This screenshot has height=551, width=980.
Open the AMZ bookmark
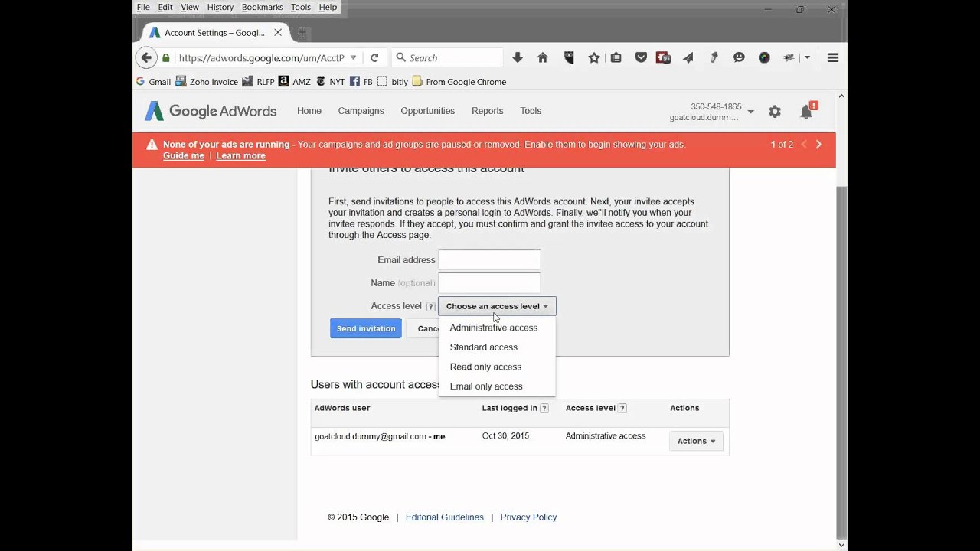[x=295, y=82]
